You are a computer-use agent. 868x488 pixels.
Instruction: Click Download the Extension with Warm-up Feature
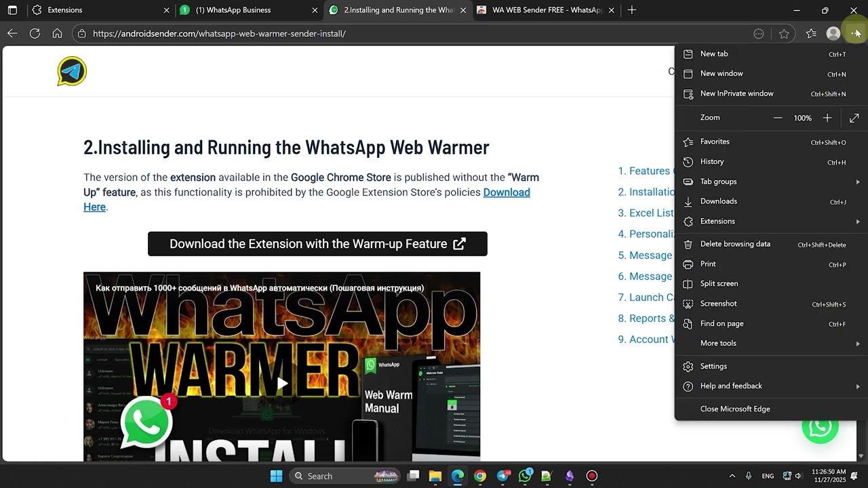tap(317, 244)
